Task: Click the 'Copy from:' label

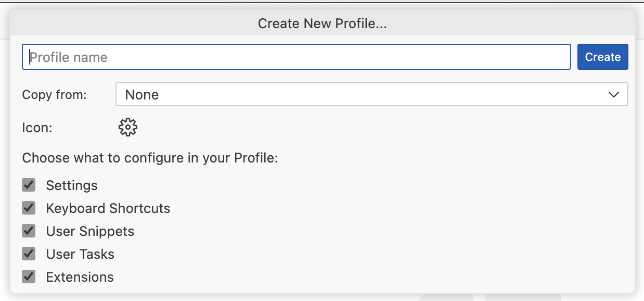Action: pyautogui.click(x=54, y=95)
